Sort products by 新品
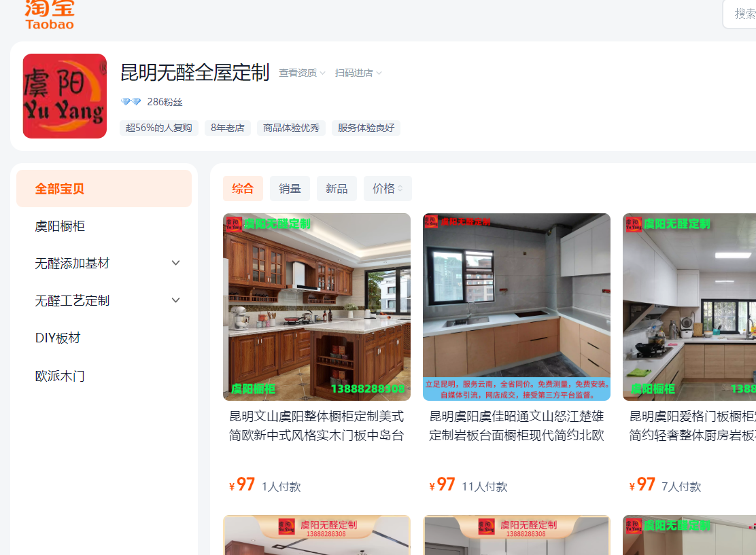 click(337, 188)
